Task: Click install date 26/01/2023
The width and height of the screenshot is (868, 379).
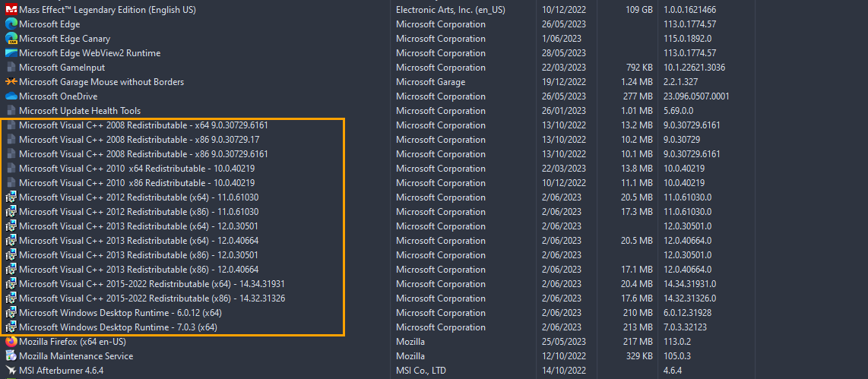Action: (x=563, y=111)
